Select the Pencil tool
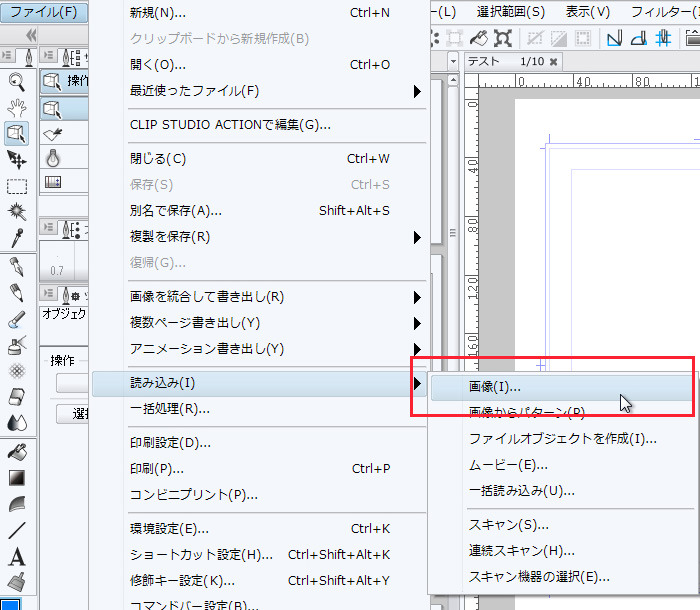700x610 pixels. tap(17, 293)
